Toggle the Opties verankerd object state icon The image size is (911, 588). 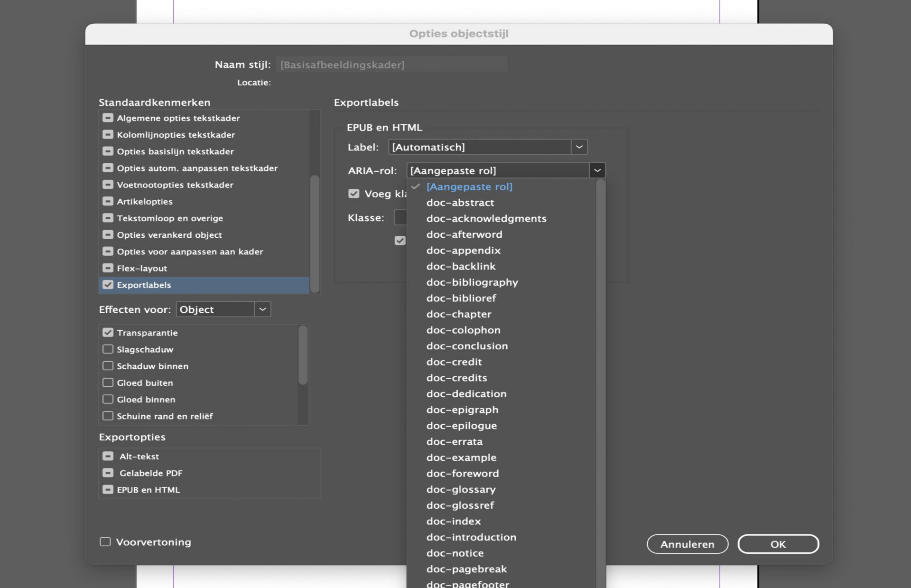tap(108, 234)
